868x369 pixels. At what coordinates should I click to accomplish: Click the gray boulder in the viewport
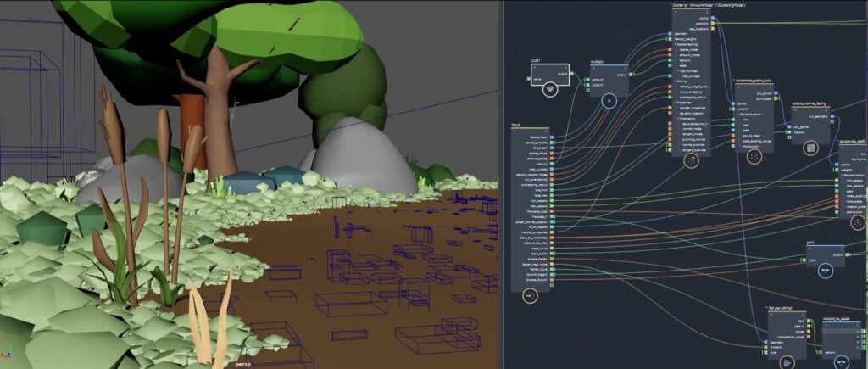click(364, 157)
